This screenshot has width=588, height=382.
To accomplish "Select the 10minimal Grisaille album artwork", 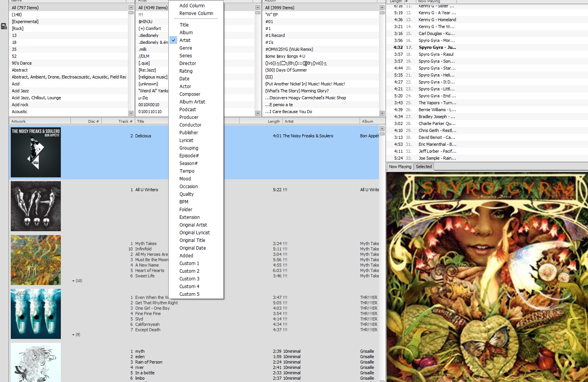I will coord(36,362).
